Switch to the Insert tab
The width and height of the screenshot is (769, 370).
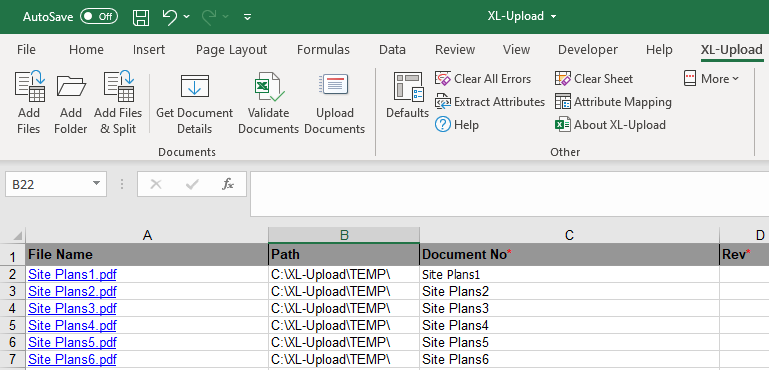point(149,50)
